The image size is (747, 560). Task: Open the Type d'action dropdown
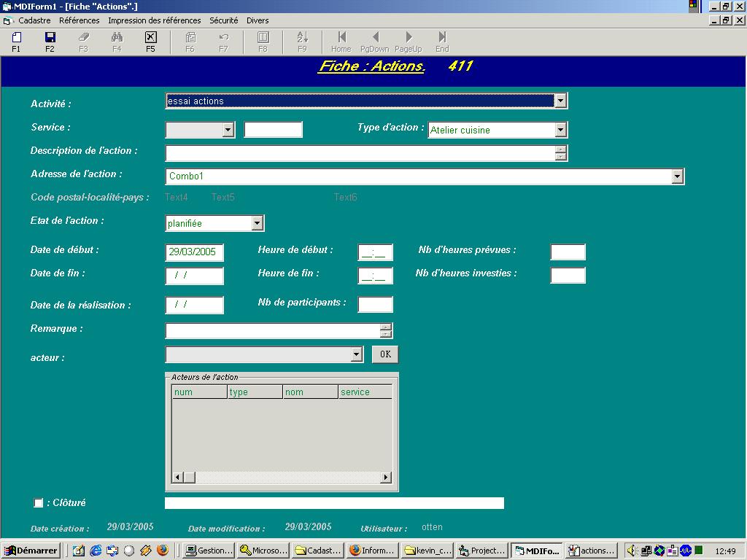point(560,130)
